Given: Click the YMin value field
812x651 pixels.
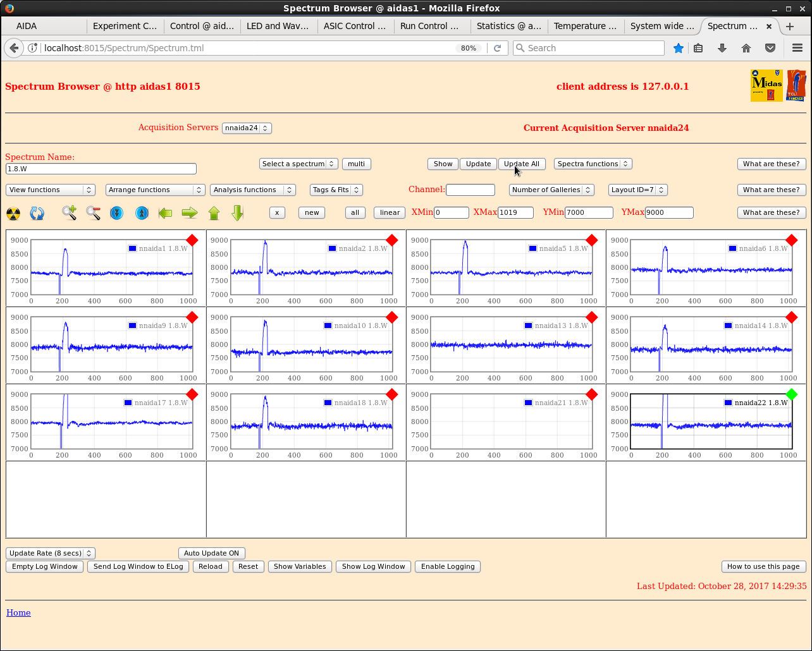Looking at the screenshot, I should (589, 212).
